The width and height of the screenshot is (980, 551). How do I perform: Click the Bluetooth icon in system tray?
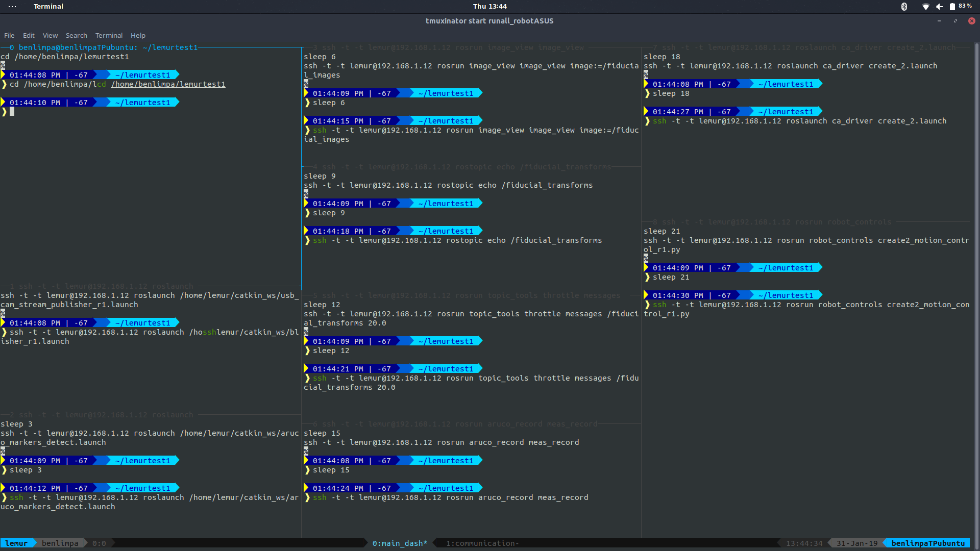point(904,7)
